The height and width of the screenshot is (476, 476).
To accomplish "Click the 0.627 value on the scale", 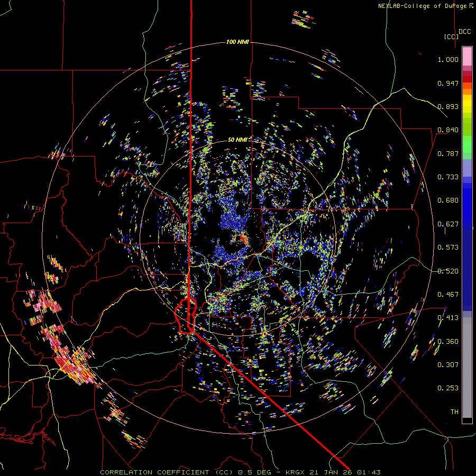I will pos(448,224).
